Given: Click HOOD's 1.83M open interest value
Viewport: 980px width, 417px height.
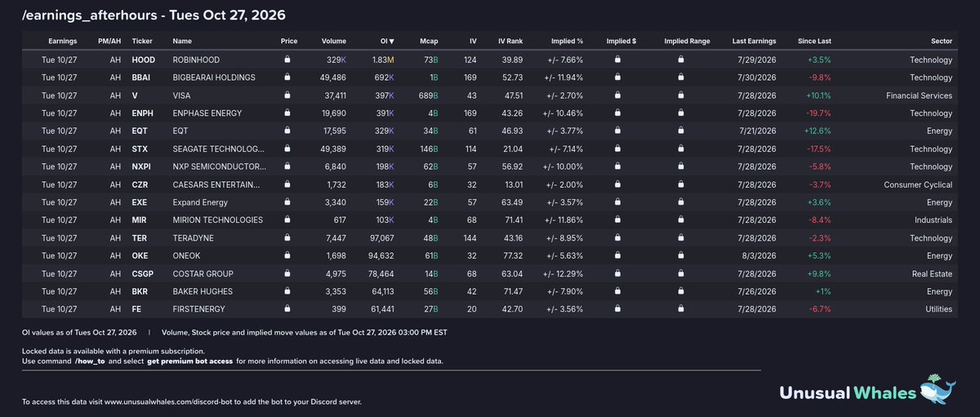Looking at the screenshot, I should [x=384, y=60].
